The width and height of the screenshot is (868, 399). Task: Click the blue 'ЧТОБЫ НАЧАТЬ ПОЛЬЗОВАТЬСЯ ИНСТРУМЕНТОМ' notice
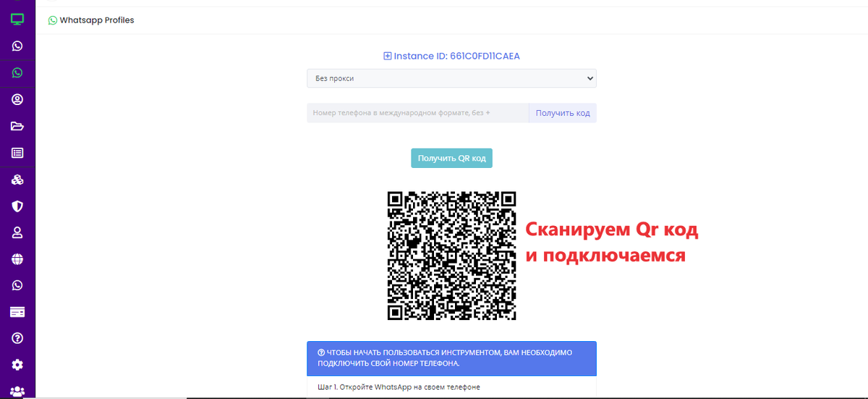click(451, 358)
